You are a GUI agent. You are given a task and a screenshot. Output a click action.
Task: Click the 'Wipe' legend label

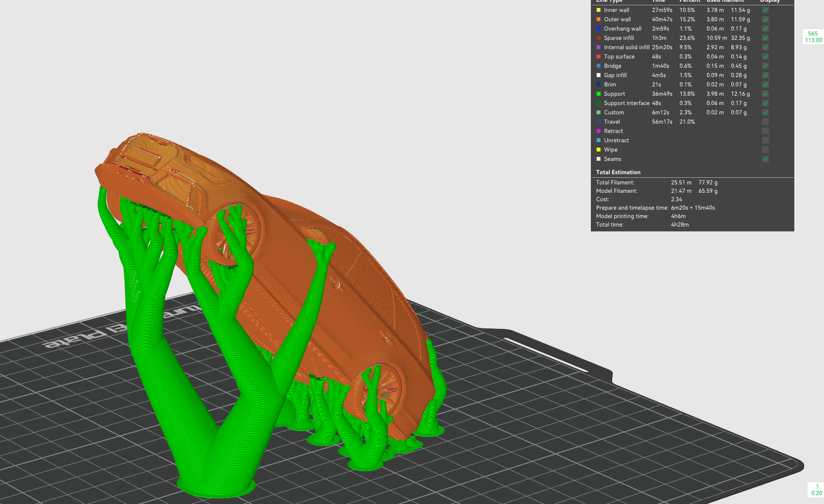(x=610, y=150)
